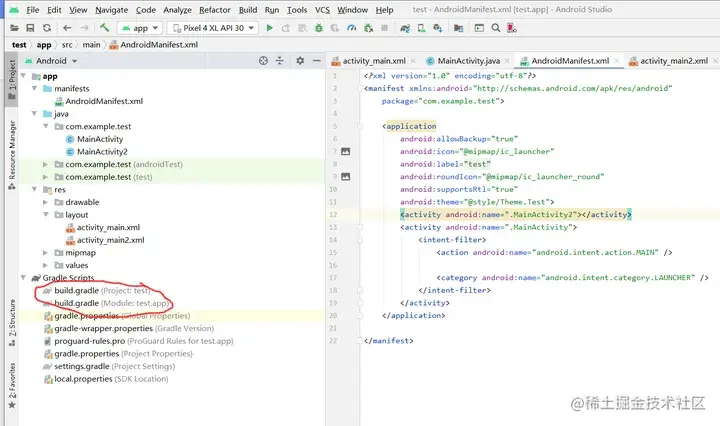
Task: Collapse the Gradle Scripts node arrow
Action: coord(23,278)
